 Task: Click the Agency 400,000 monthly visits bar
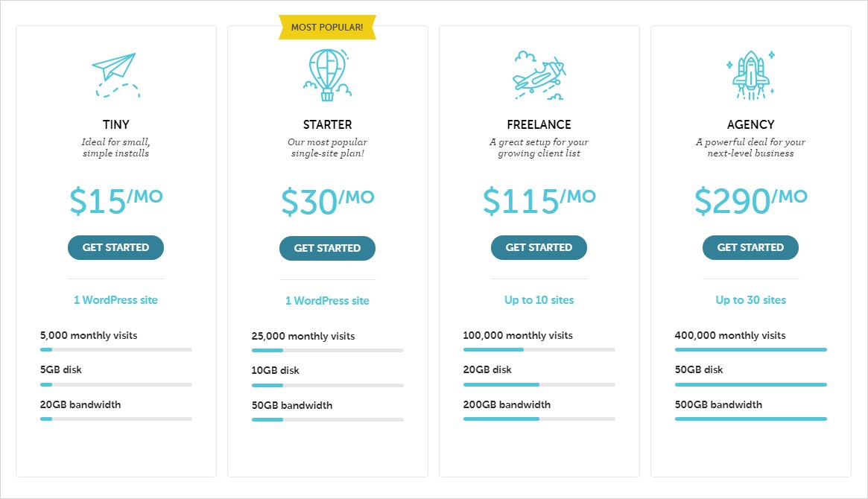(751, 349)
